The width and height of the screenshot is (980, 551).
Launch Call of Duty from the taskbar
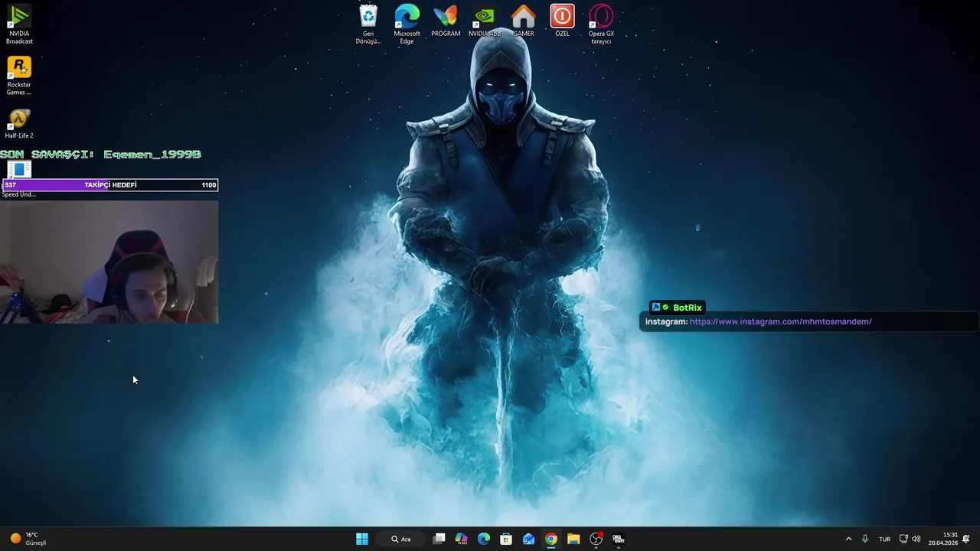618,539
